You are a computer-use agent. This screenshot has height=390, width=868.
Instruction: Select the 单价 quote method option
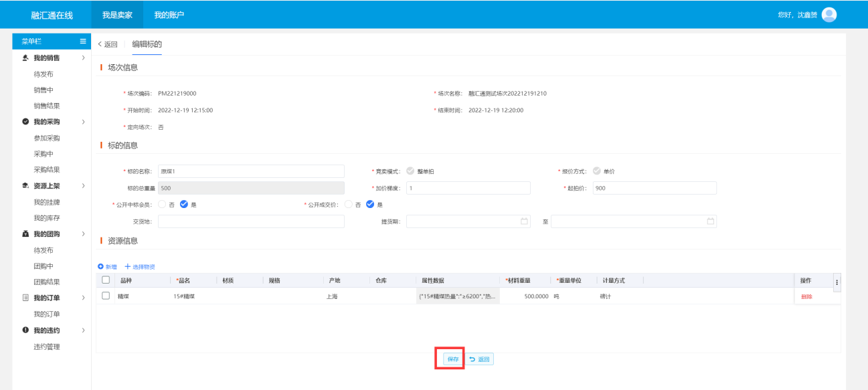596,171
